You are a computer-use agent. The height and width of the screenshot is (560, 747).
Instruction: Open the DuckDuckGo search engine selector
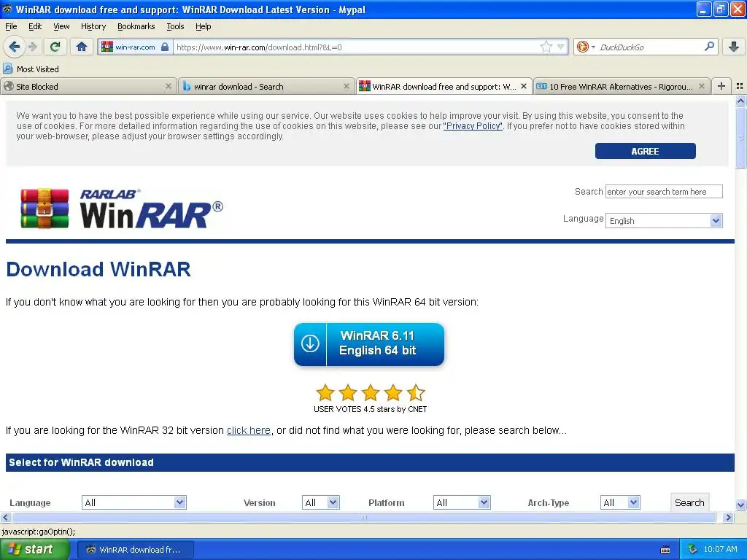586,47
